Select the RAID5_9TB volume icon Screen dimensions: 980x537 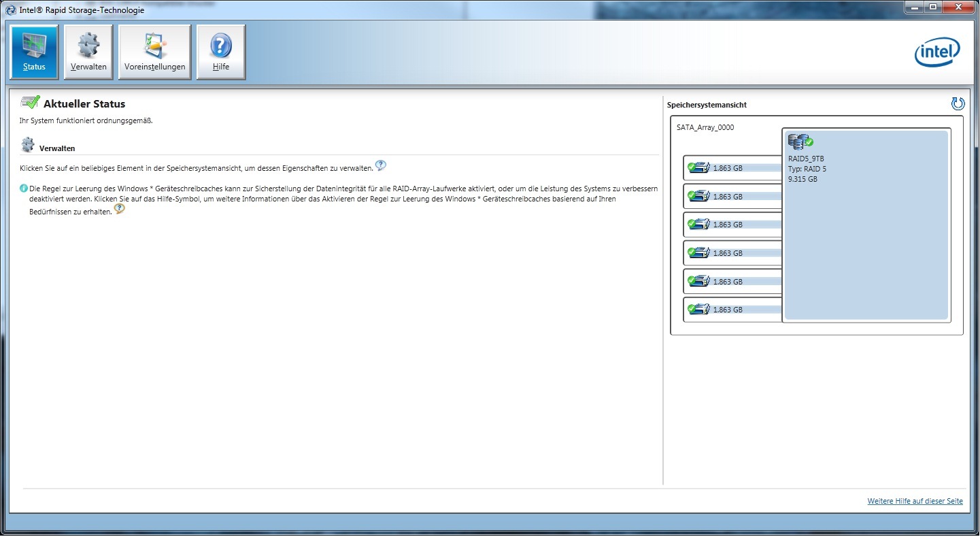800,142
